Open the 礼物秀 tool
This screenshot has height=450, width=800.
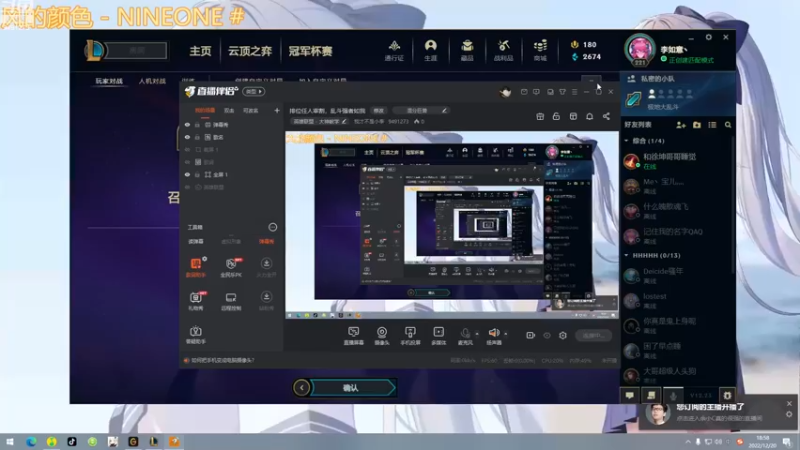[x=196, y=301]
